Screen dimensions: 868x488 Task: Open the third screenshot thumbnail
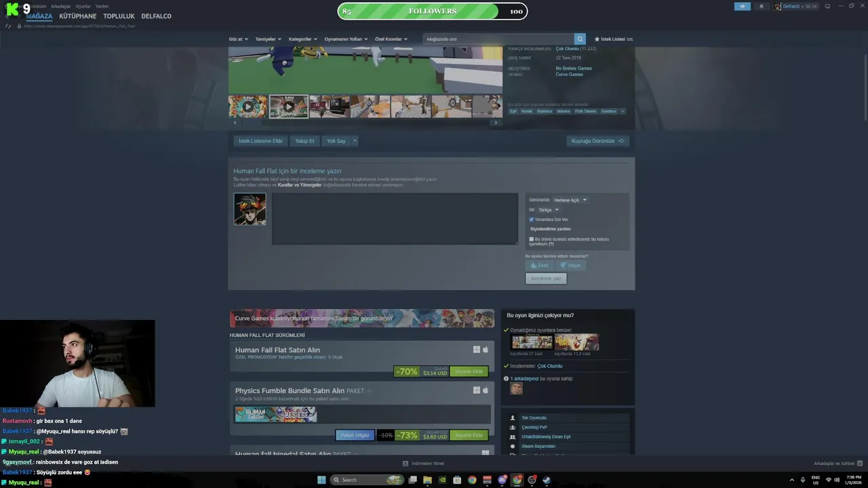329,106
